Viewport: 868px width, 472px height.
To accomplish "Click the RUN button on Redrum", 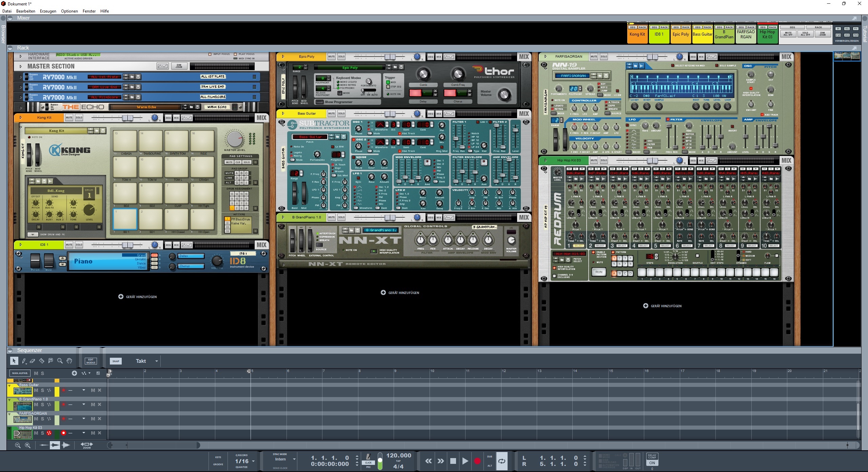I will pos(599,272).
